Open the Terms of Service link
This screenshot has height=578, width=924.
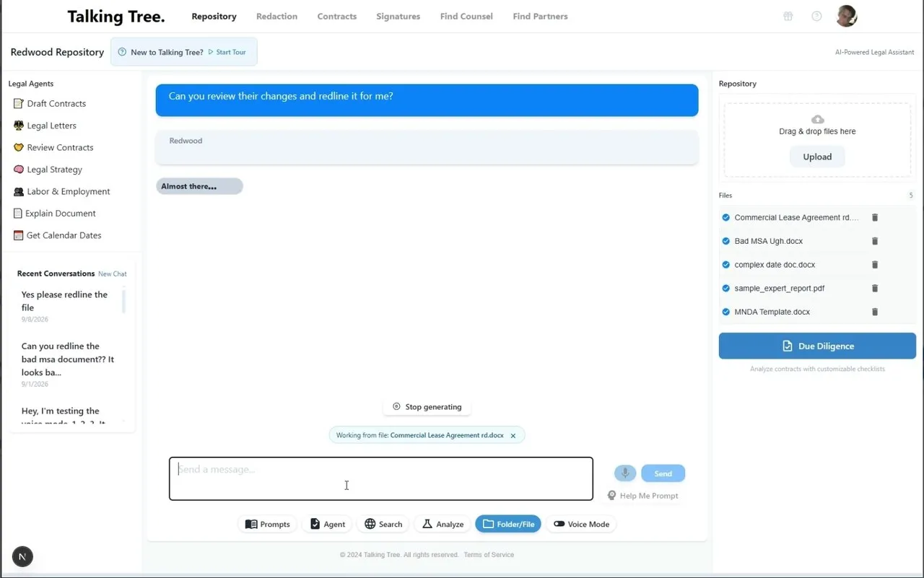coord(489,555)
